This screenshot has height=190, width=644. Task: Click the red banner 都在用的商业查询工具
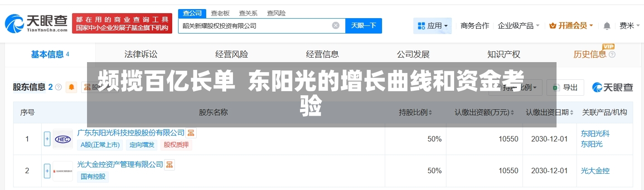pyautogui.click(x=122, y=23)
